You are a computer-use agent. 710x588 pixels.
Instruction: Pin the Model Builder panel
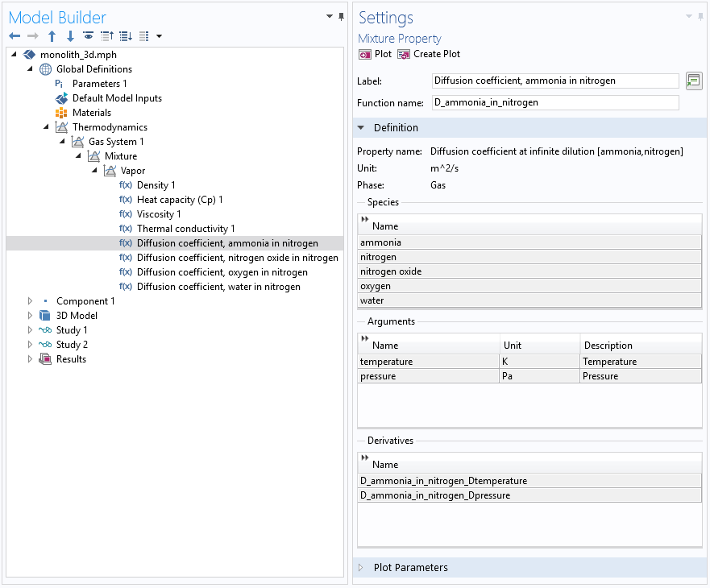(341, 17)
